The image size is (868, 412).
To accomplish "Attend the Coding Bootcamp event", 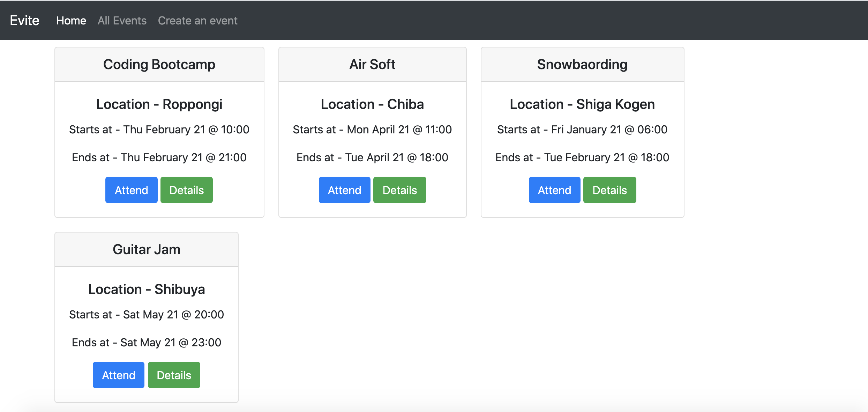I will tap(131, 190).
